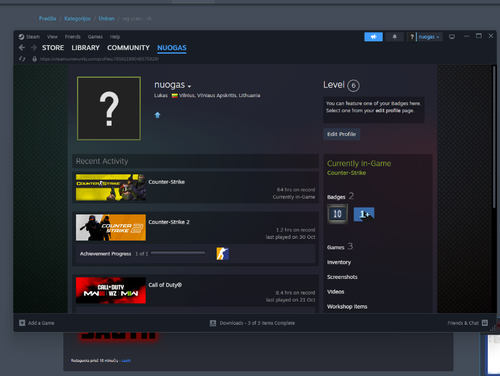The height and width of the screenshot is (376, 500).
Task: Go back with the left arrow
Action: 22,48
